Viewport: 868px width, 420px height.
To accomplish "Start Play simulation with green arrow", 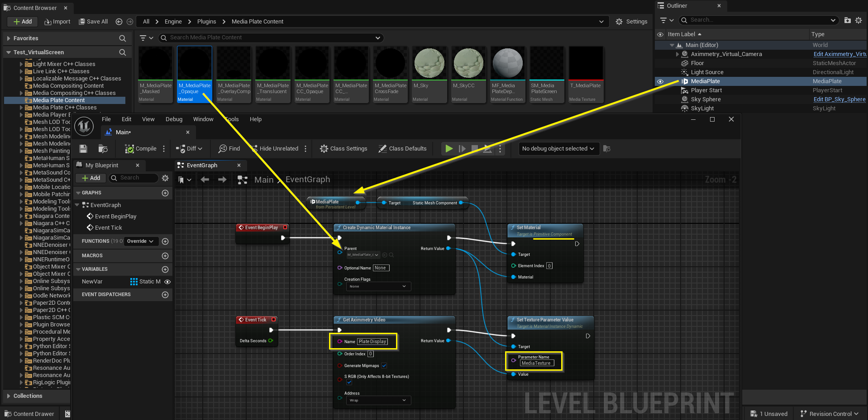I will click(449, 148).
